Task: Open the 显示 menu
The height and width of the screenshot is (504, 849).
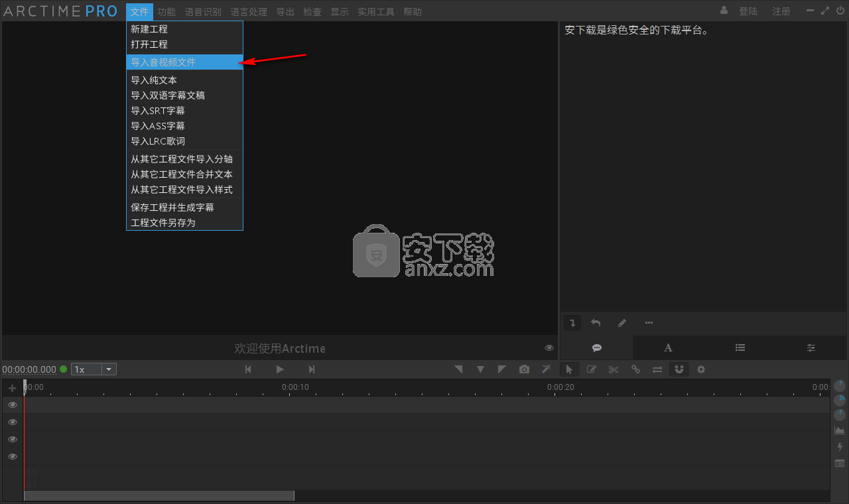Action: [x=340, y=11]
